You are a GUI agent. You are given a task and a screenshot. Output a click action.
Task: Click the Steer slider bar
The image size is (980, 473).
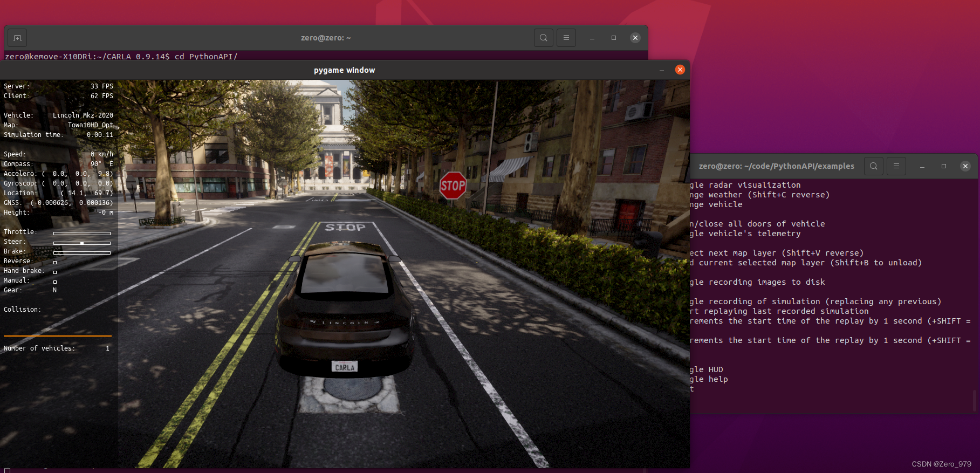[82, 243]
